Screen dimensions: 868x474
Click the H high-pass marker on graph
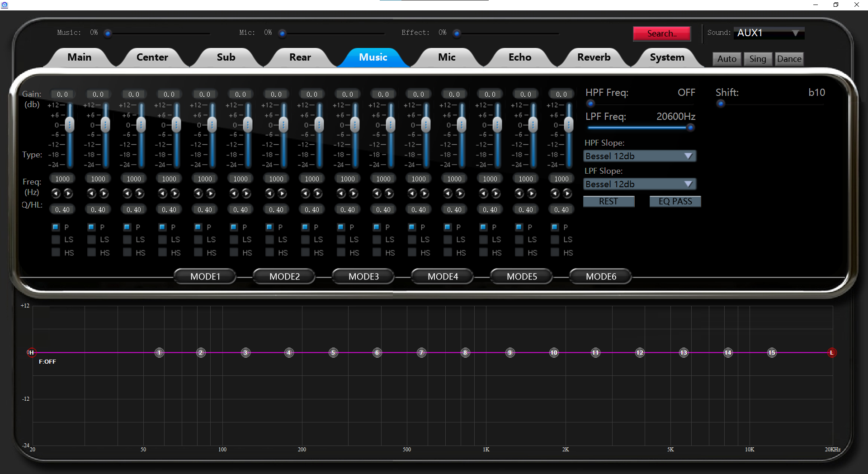[31, 352]
